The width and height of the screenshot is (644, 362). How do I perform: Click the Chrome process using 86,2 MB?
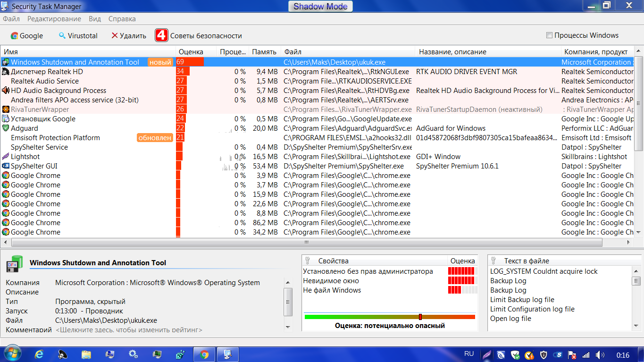pyautogui.click(x=317, y=223)
